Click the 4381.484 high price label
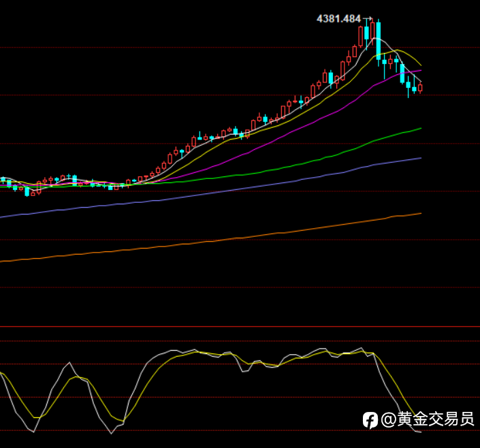The image size is (480, 448). (338, 19)
